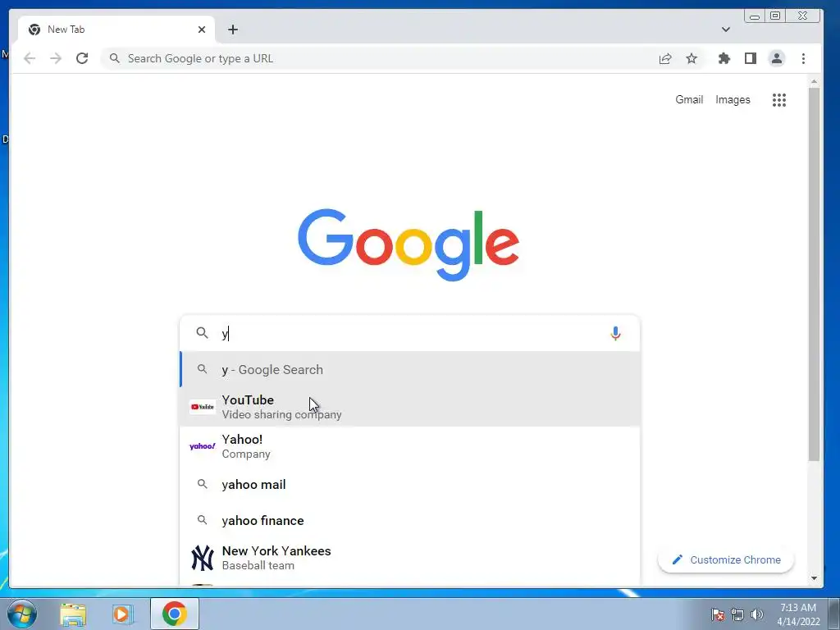The image size is (840, 630).
Task: Click the scrollbar down arrow
Action: pos(815,578)
